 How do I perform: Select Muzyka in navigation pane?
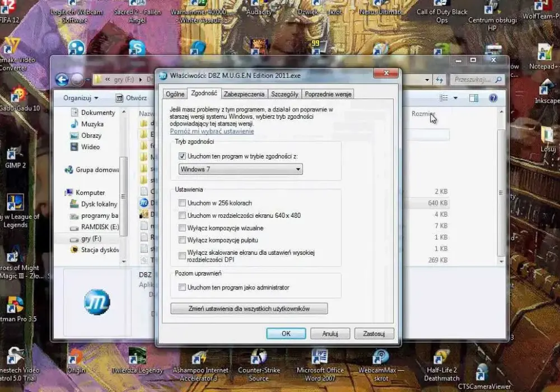point(87,124)
